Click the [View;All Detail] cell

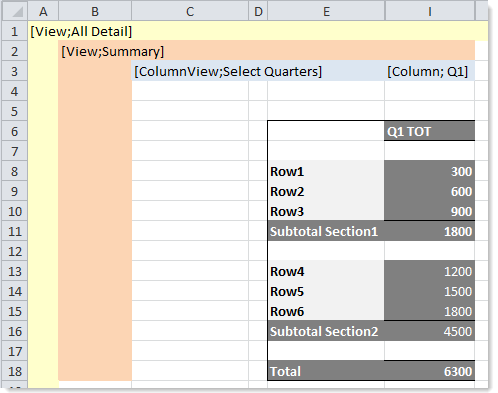click(81, 31)
